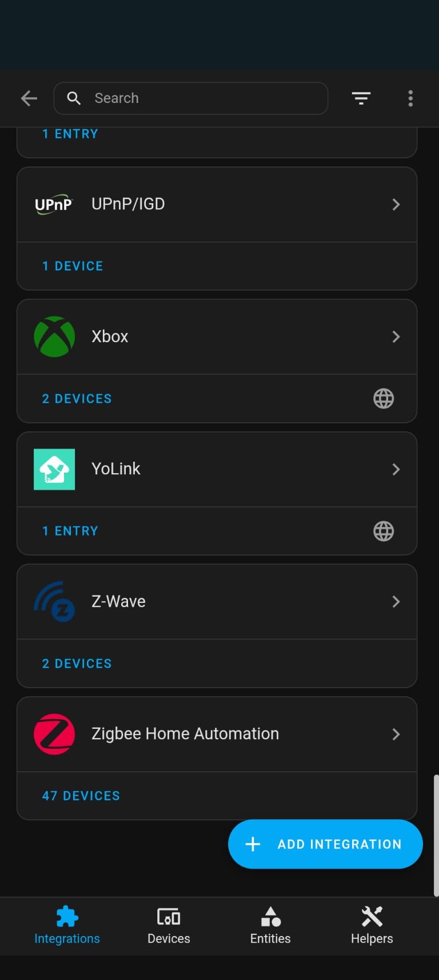
Task: Click the UPnP logo icon
Action: [x=54, y=204]
